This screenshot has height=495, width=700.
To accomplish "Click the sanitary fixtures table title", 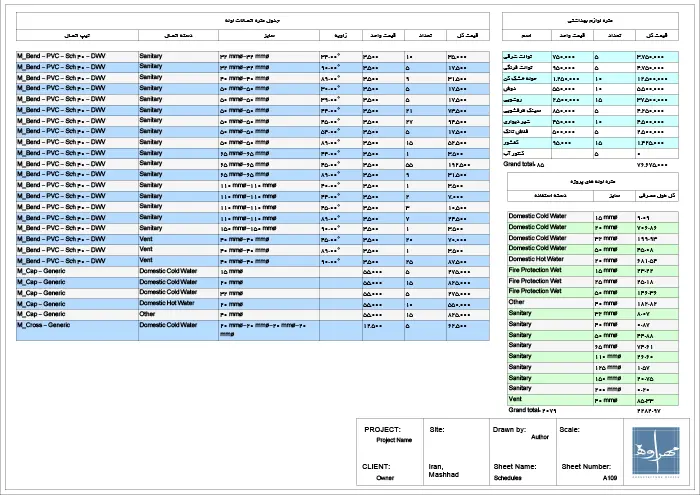I will 590,21.
